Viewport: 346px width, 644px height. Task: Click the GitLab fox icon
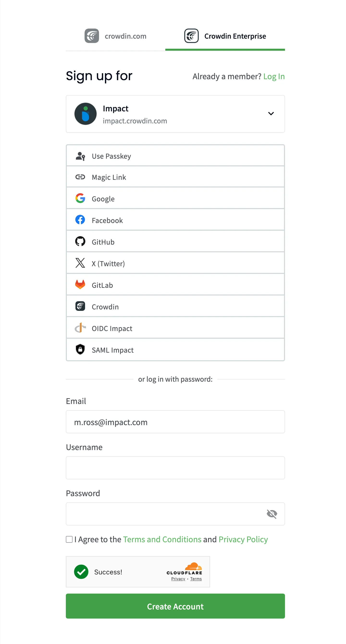[80, 284]
